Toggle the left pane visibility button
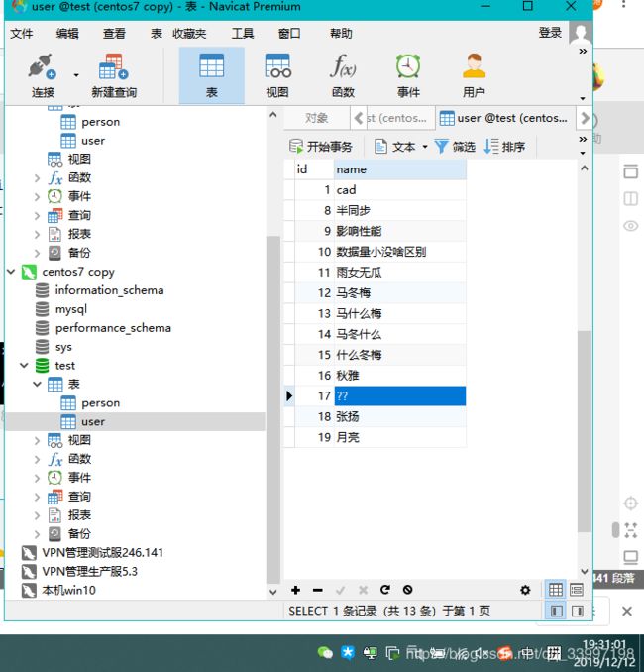 pos(556,612)
